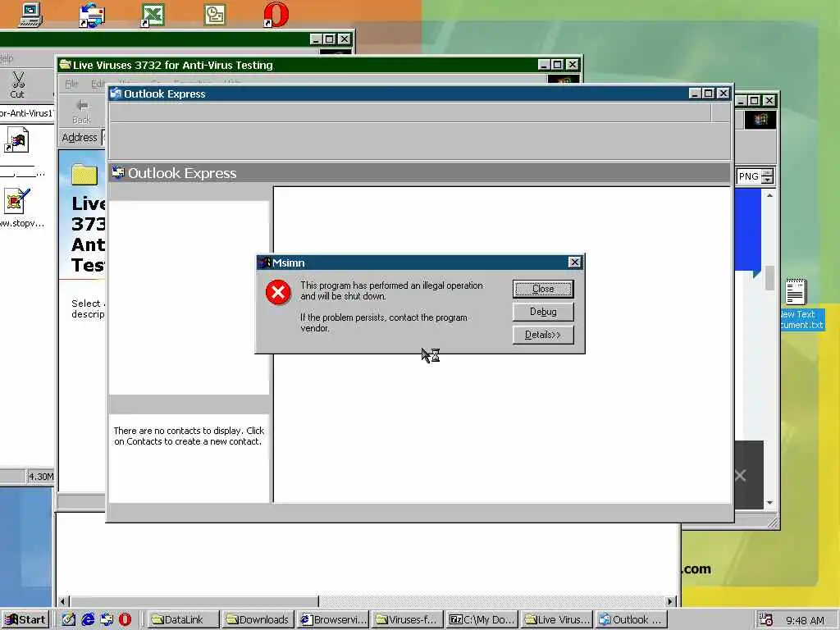The height and width of the screenshot is (630, 840).
Task: Click the Show Desktop quick launch icon
Action: click(x=69, y=619)
